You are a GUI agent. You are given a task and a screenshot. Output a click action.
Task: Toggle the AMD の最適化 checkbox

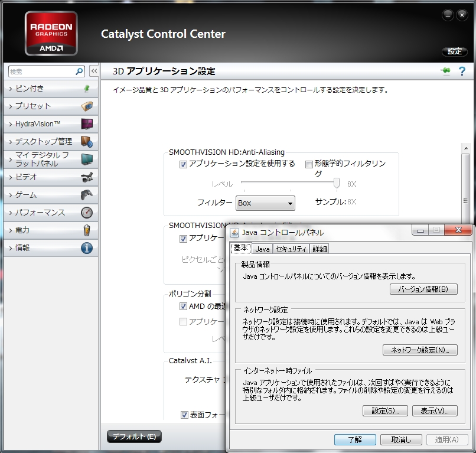click(183, 307)
